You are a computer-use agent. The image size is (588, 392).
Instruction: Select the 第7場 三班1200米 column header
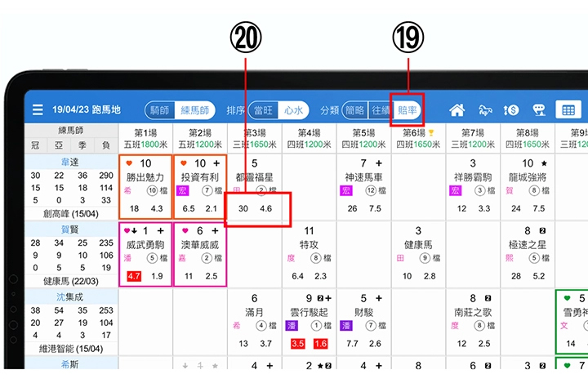click(473, 138)
